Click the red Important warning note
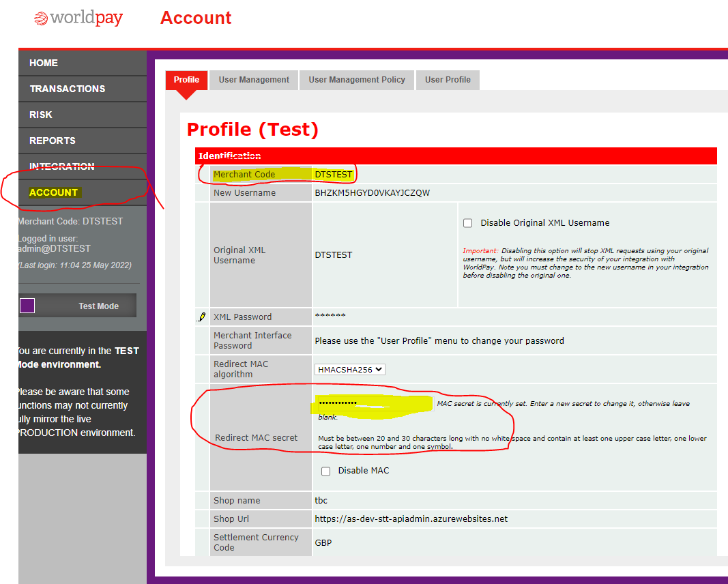The height and width of the screenshot is (584, 728). (x=585, y=263)
